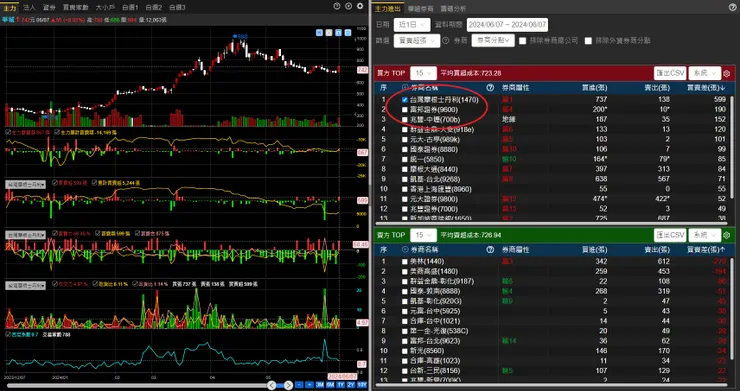
Task: Export the 賣方 table with 匯出CSV
Action: (670, 235)
